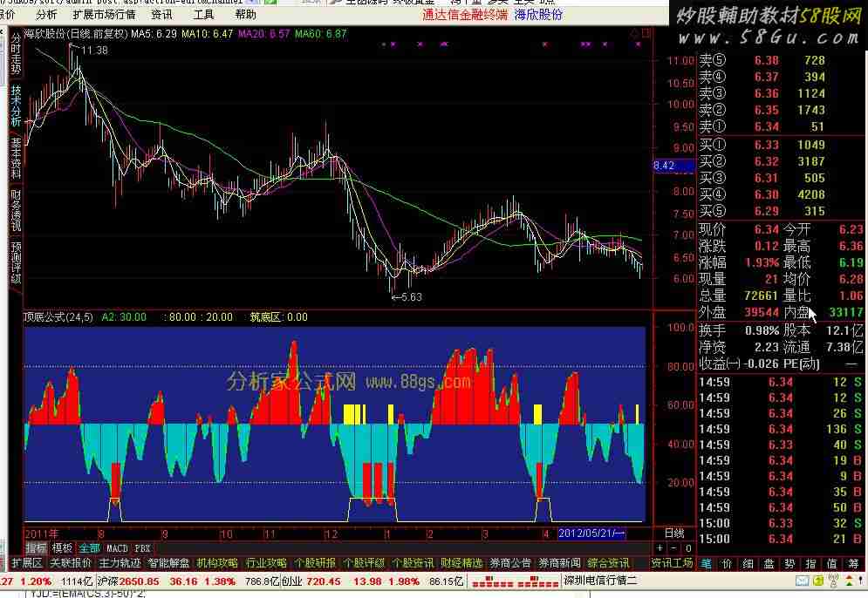The height and width of the screenshot is (598, 868).
Task: Open the 扩展市场行情 menu
Action: [104, 15]
